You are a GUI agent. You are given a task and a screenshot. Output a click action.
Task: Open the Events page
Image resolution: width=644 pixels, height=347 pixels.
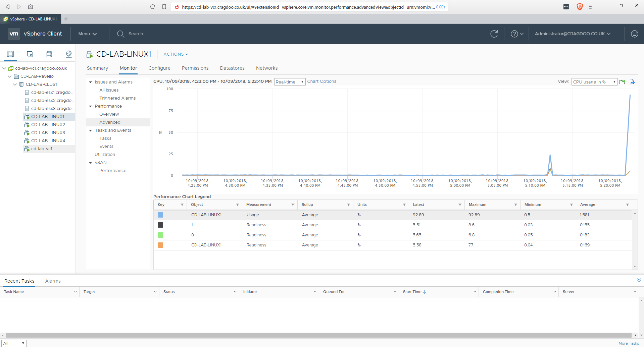(106, 147)
